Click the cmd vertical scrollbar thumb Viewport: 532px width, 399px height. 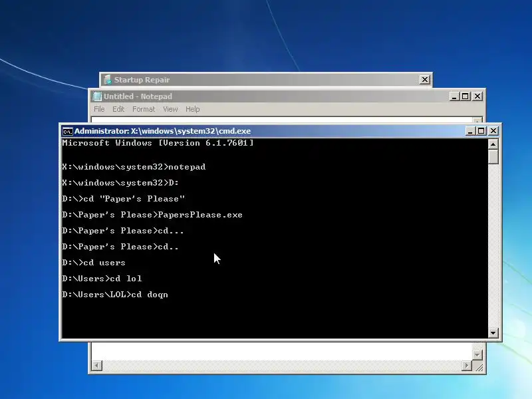[493, 157]
